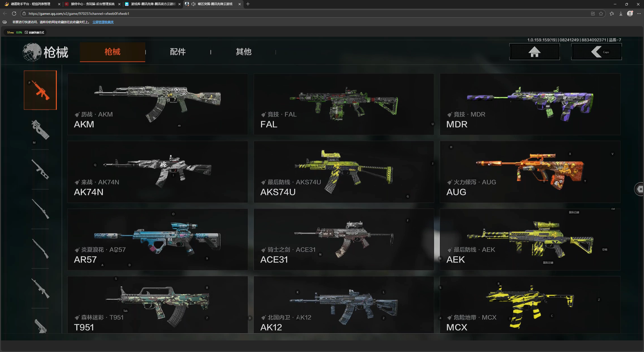Open the floating cloud game side widget

pos(639,189)
